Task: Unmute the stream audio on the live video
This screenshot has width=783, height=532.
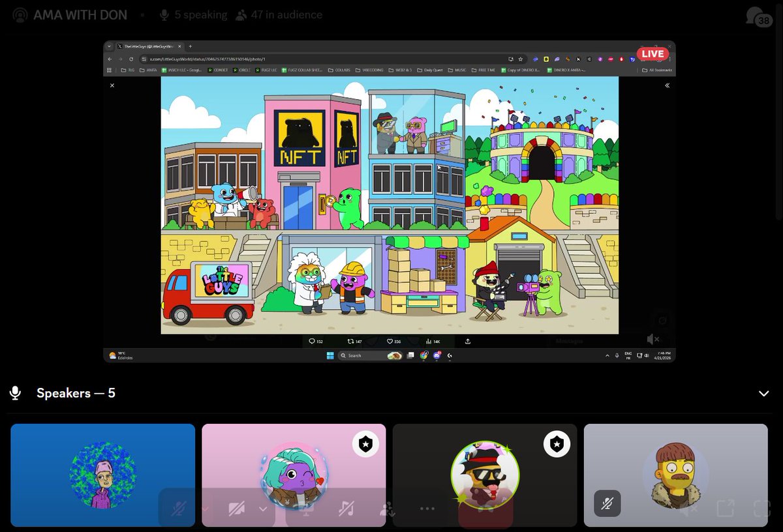Action: [x=652, y=339]
